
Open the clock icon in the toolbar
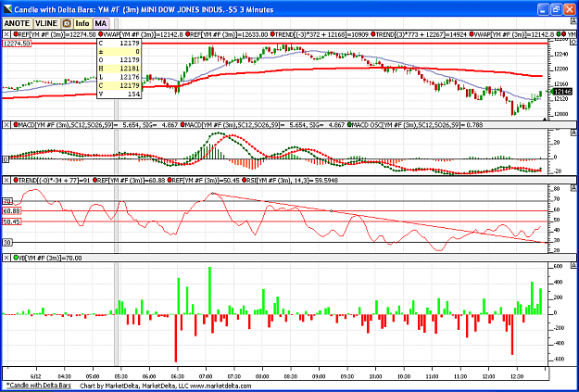click(x=67, y=23)
